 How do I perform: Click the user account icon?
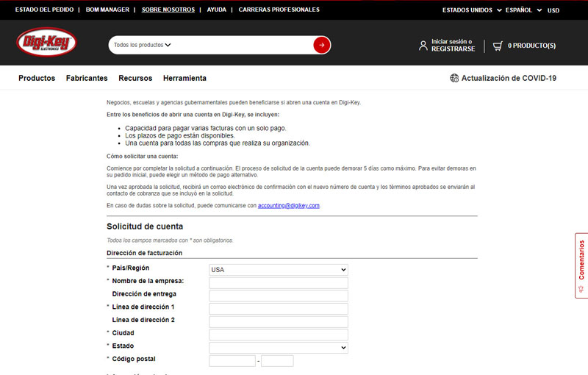click(x=423, y=46)
